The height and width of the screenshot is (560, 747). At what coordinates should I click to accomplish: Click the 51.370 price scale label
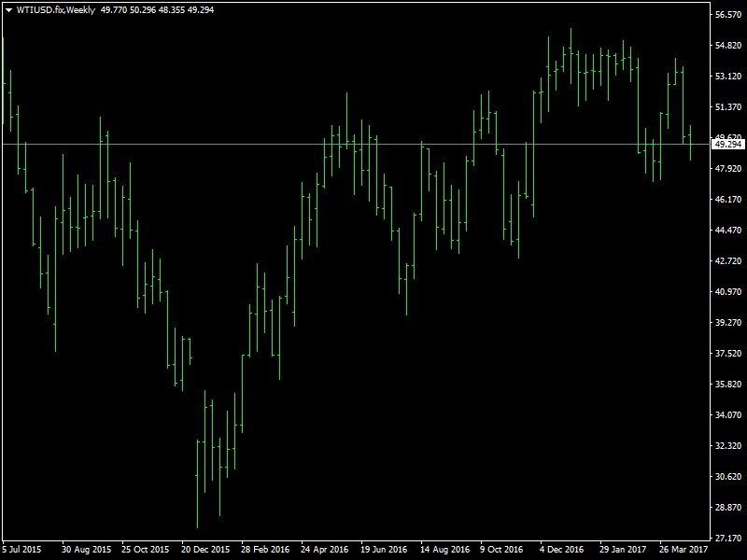[728, 107]
